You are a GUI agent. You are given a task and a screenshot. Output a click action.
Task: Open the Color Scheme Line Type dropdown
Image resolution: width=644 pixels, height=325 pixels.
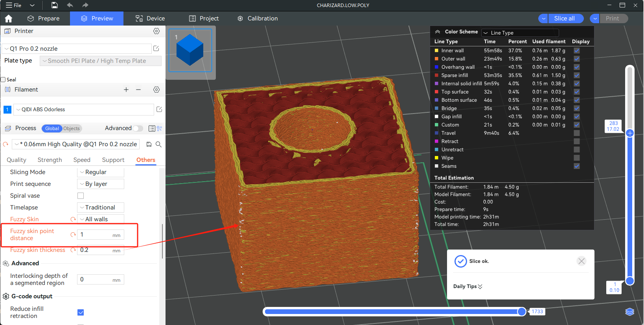pos(525,33)
